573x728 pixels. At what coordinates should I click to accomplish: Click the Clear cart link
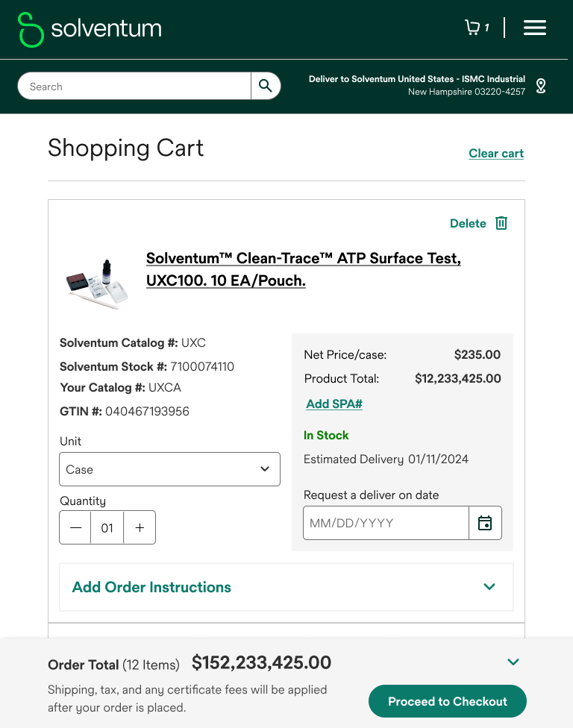point(496,154)
